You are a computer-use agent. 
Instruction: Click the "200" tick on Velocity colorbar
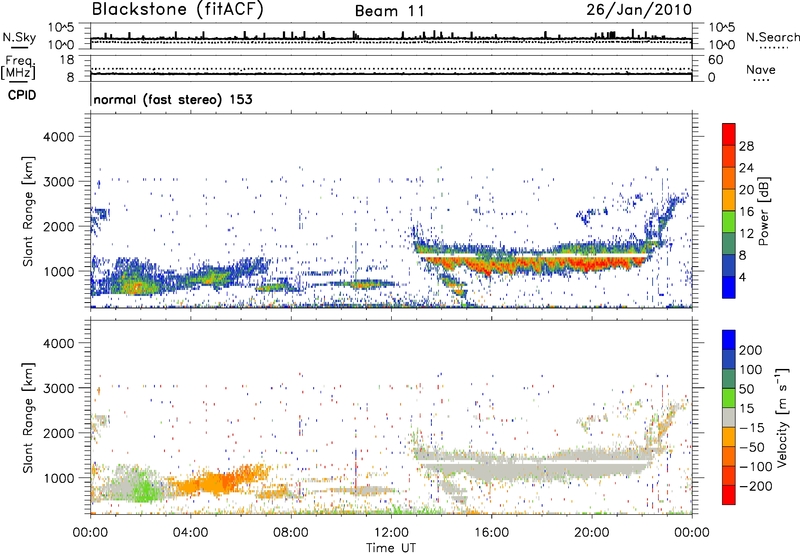coord(751,350)
